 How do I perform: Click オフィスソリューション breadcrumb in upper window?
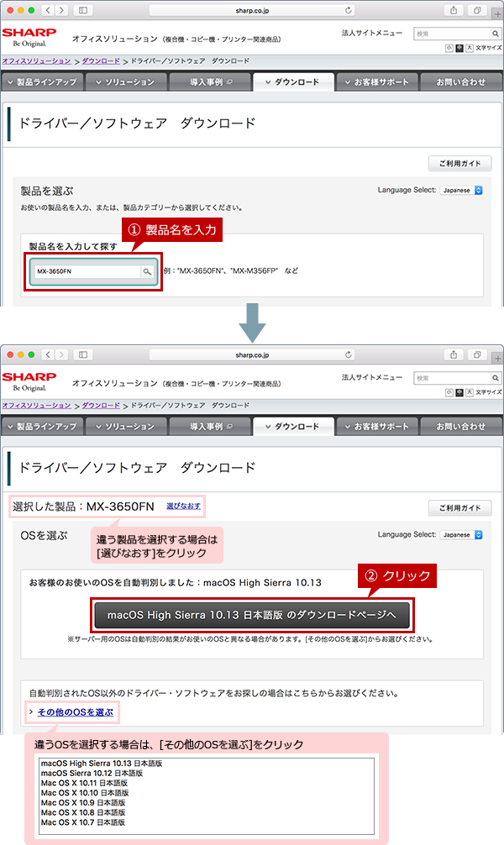(x=37, y=60)
